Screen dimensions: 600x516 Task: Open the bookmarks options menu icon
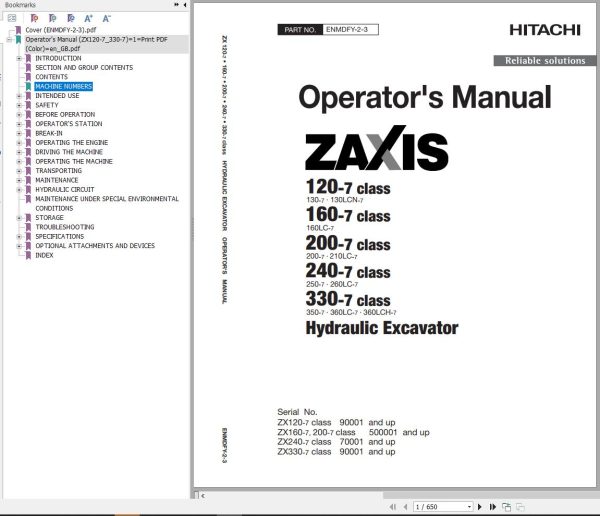(x=12, y=18)
